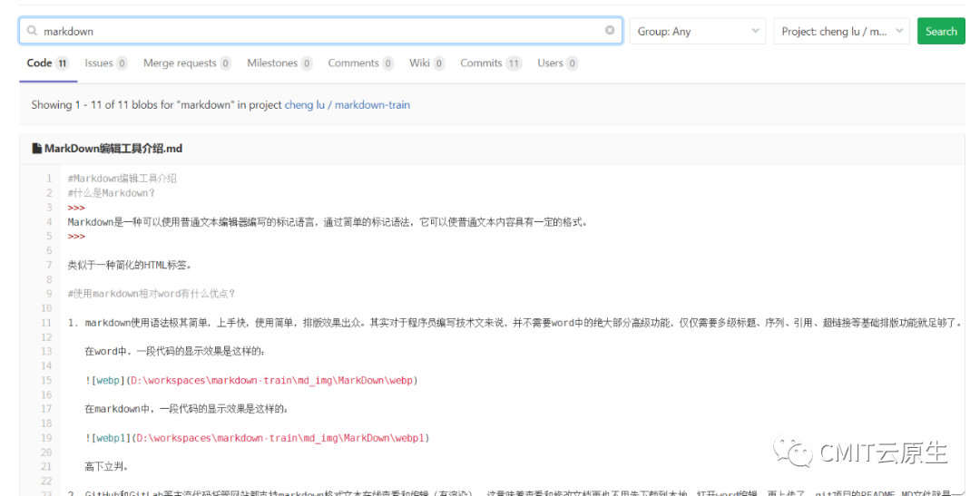Switch to the Users tab
This screenshot has width=980, height=496.
557,63
